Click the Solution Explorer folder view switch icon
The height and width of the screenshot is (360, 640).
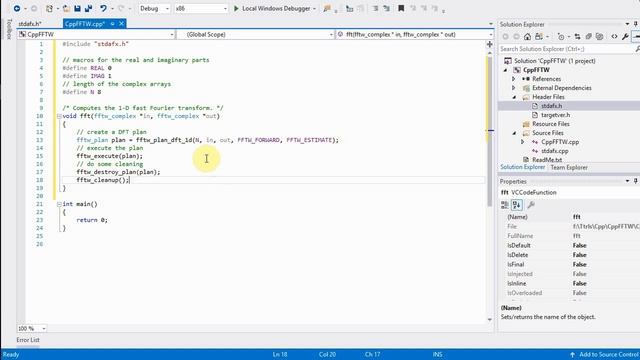pyautogui.click(x=540, y=37)
